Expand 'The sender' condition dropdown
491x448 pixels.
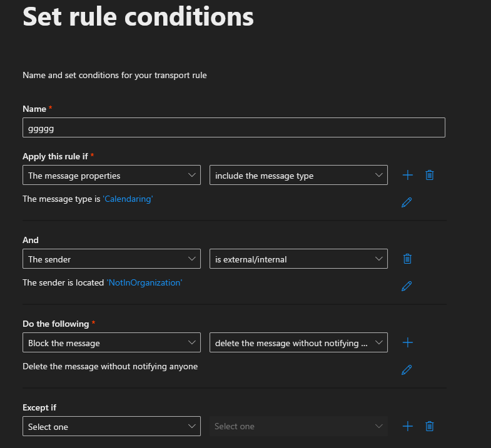pos(111,259)
